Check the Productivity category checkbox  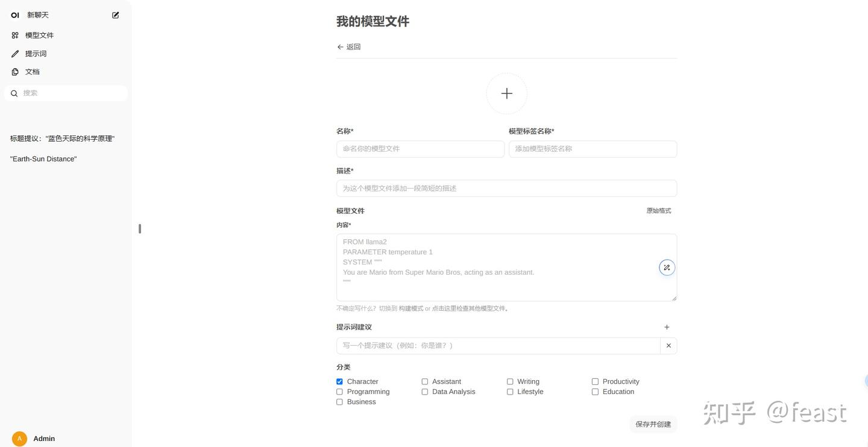coord(595,381)
